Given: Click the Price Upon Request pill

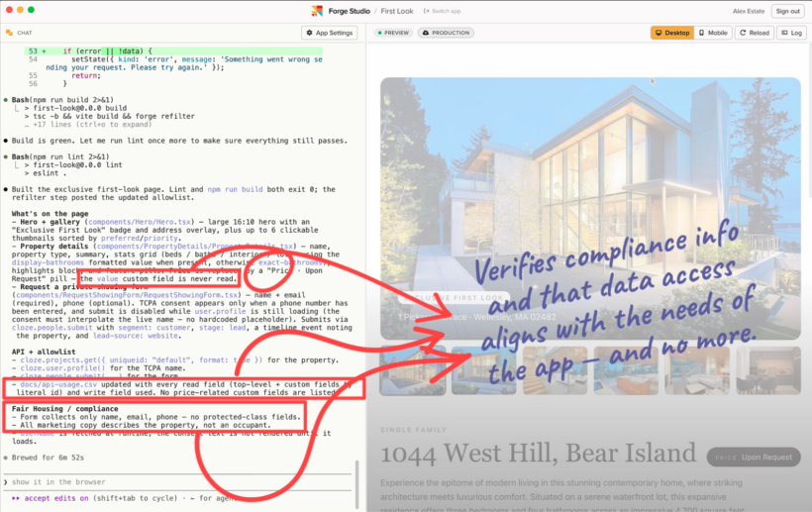Looking at the screenshot, I should point(754,458).
